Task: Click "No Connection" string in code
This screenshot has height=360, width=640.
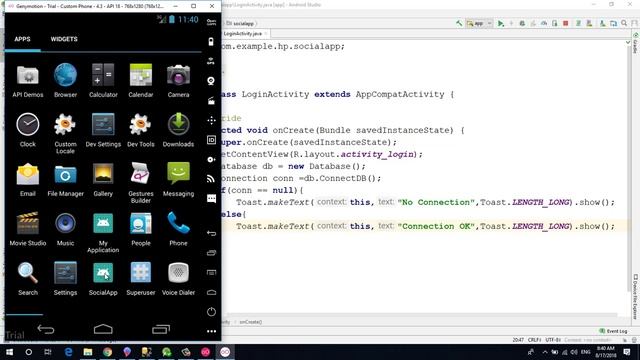Action: click(x=436, y=202)
